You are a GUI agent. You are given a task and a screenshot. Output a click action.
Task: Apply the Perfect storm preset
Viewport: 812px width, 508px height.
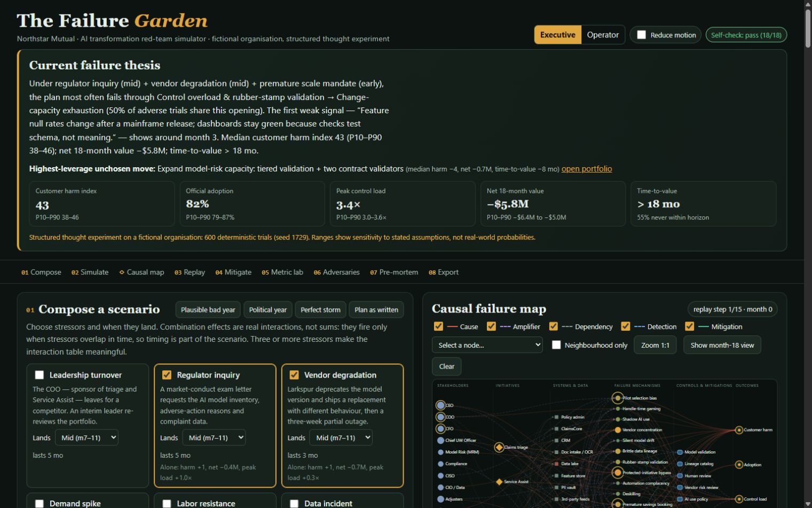tap(320, 310)
